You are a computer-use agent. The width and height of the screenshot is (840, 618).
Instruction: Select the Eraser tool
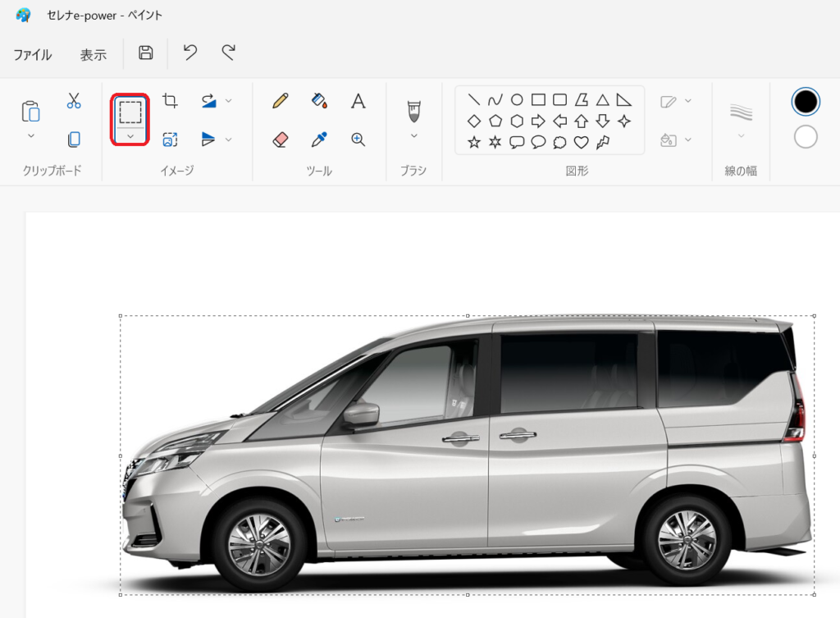coord(281,140)
